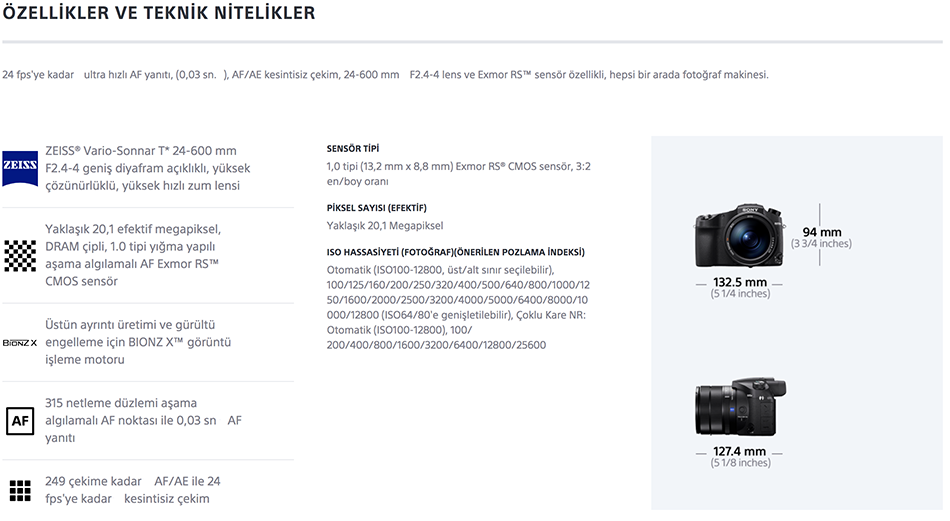Click the BIONZ X görüntü işleme motoru text
Image resolution: width=950 pixels, height=521 pixels.
pos(138,342)
